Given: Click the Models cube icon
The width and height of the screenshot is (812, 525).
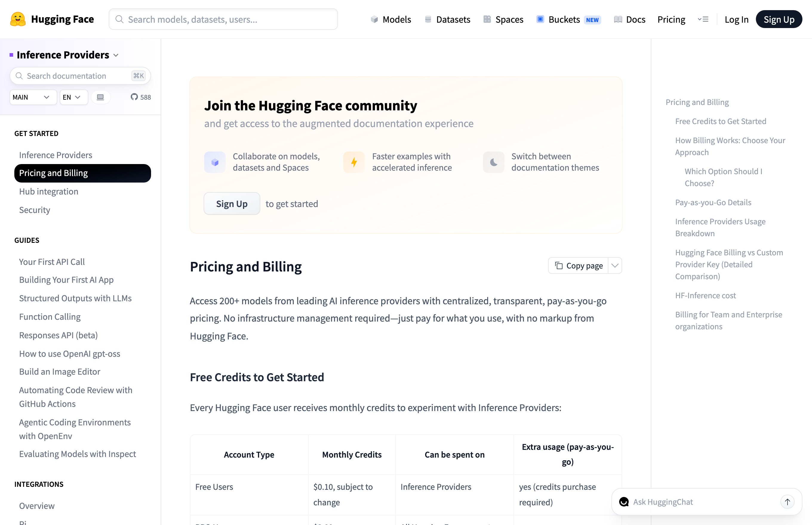Looking at the screenshot, I should pos(374,19).
